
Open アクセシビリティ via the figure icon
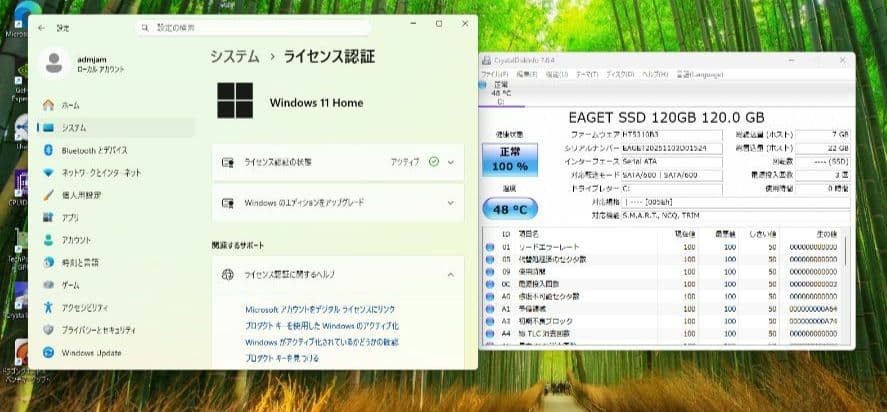[x=49, y=307]
